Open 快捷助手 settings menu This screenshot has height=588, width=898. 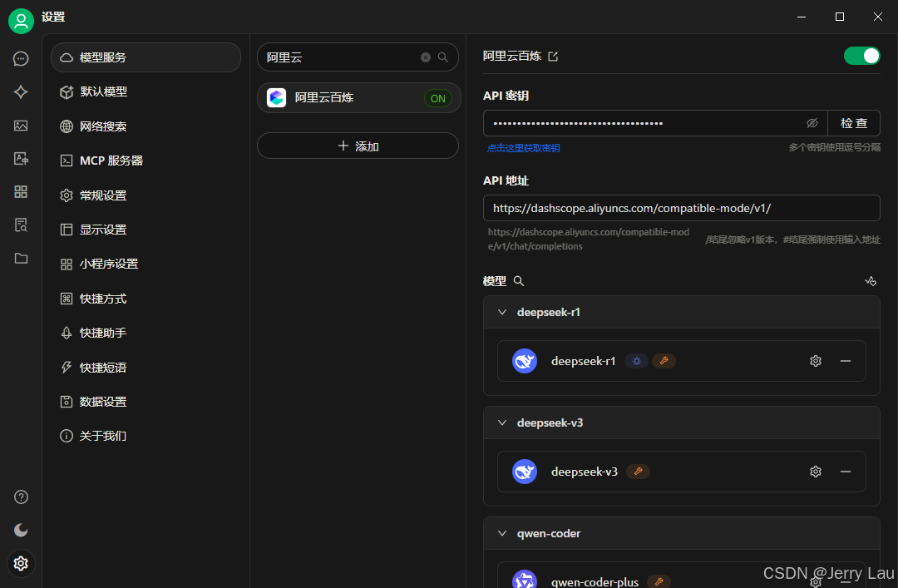(146, 333)
